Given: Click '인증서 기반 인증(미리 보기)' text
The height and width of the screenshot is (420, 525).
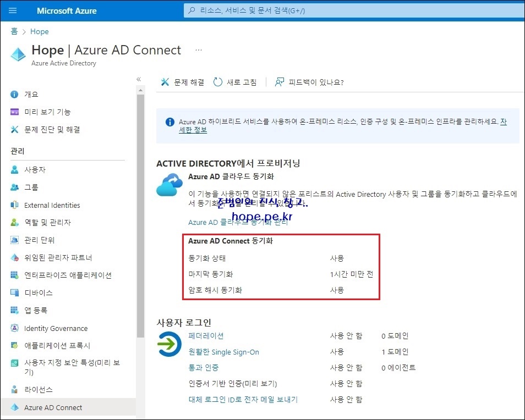Looking at the screenshot, I should 233,384.
